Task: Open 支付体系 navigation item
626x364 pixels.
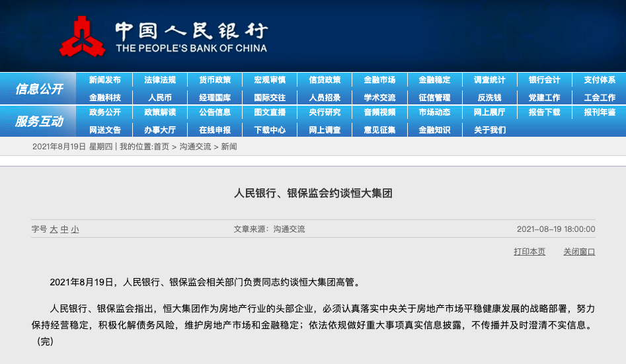Action: (600, 80)
